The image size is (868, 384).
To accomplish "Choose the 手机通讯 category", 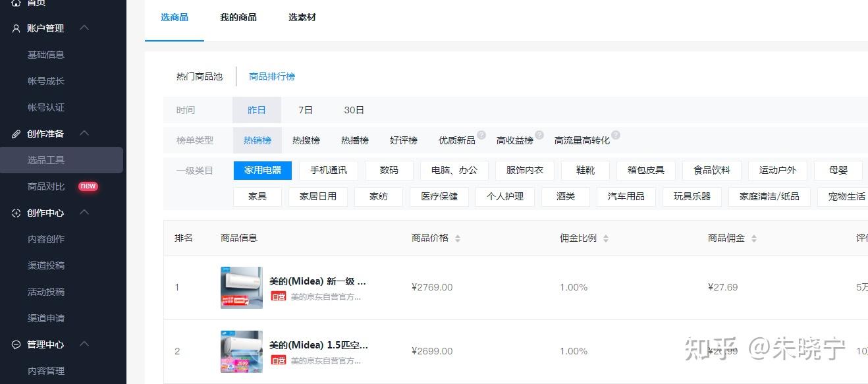I will [329, 170].
